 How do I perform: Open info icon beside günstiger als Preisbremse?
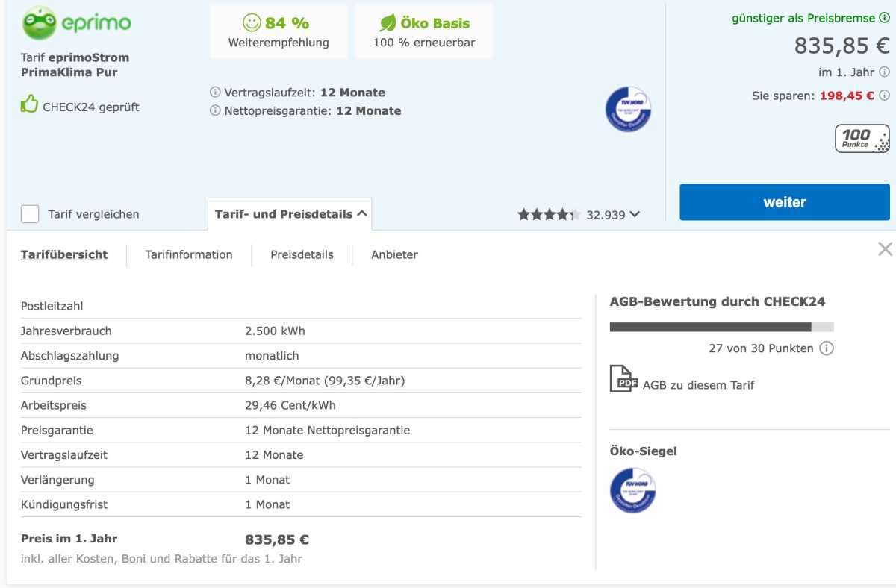(x=884, y=18)
